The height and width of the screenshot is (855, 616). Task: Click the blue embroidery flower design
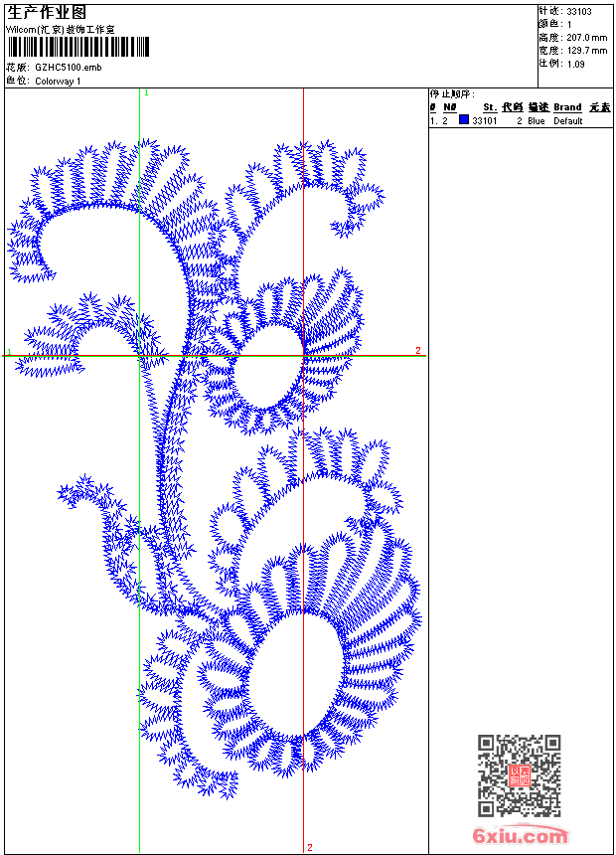pyautogui.click(x=215, y=468)
